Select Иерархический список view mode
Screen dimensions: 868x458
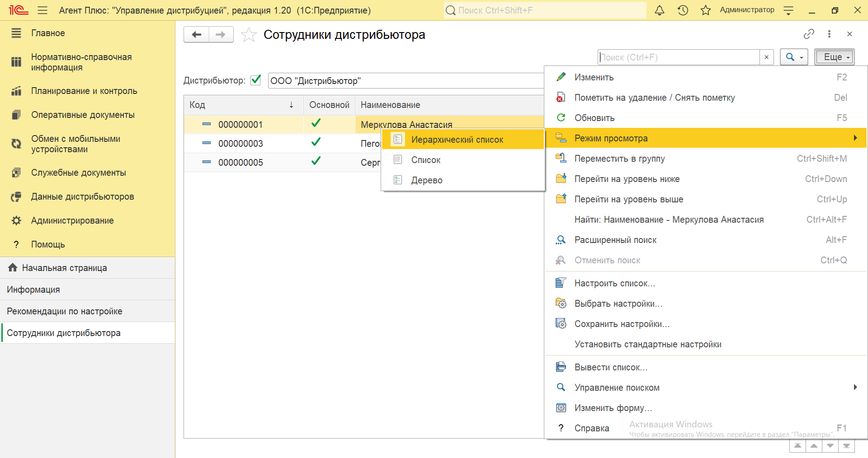(463, 140)
